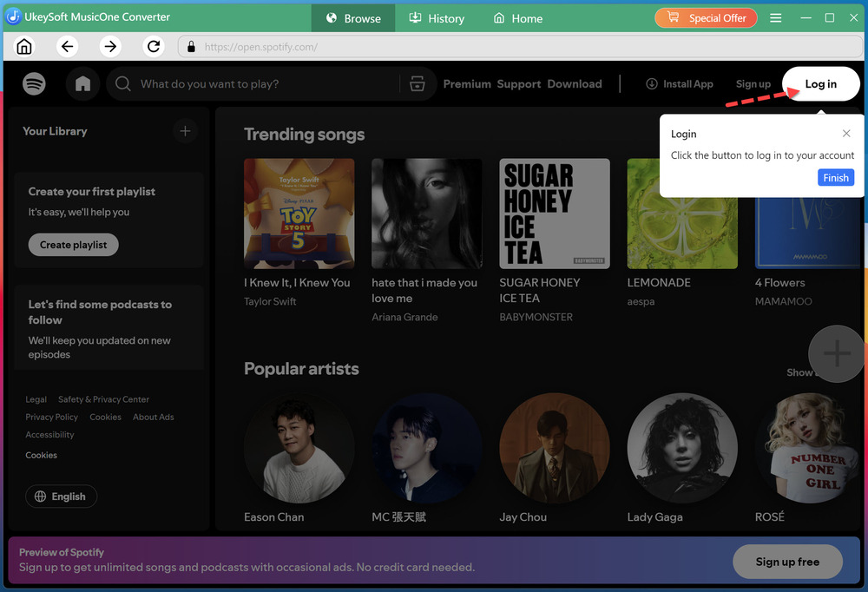
Task: Open the Browse icon next to the search box
Action: 417,84
